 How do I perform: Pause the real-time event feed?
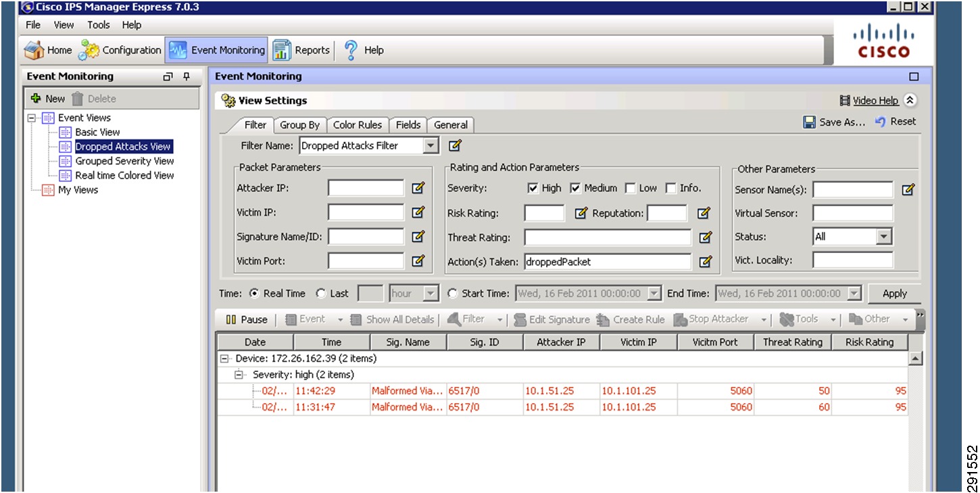tap(247, 319)
